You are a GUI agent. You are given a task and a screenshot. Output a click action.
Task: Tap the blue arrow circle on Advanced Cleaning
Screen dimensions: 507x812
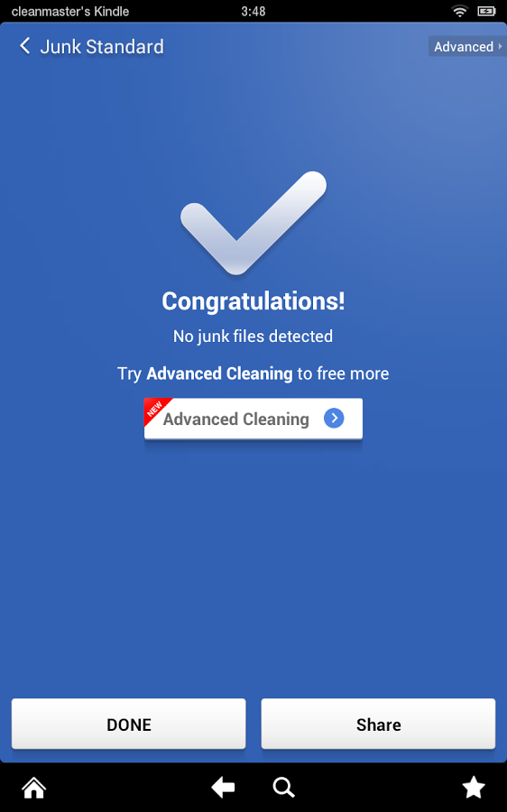coord(334,418)
